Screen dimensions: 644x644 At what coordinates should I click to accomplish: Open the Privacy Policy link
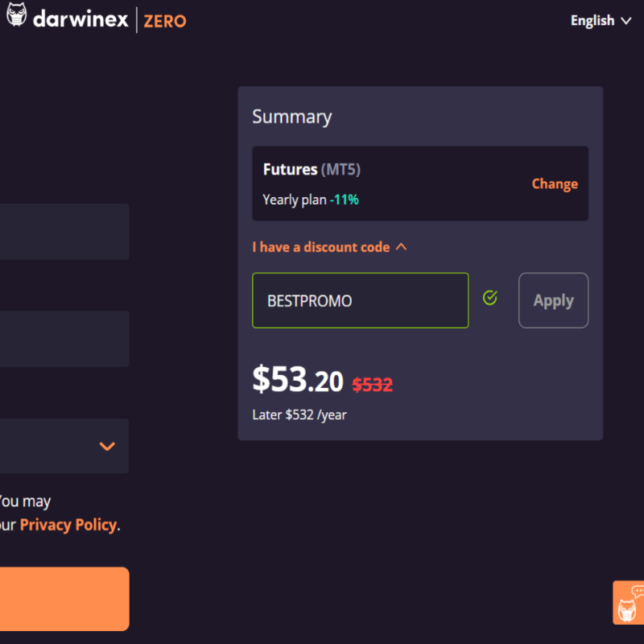[68, 525]
